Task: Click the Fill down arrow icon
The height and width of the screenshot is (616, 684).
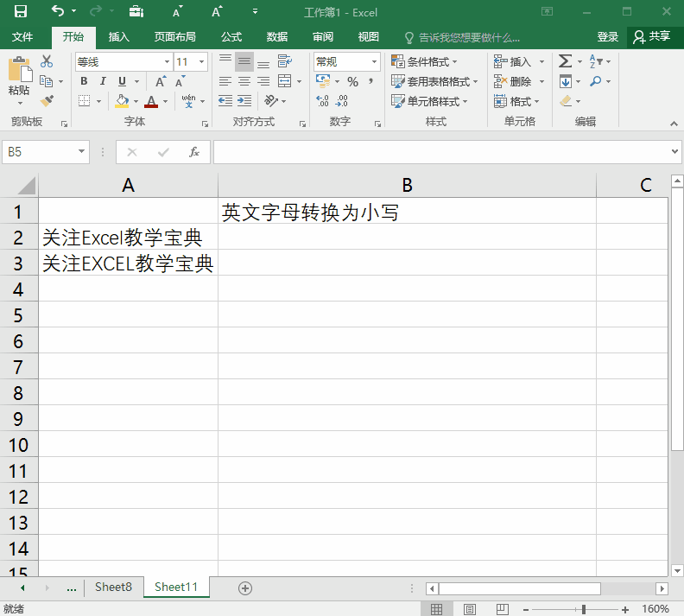Action: click(x=566, y=81)
